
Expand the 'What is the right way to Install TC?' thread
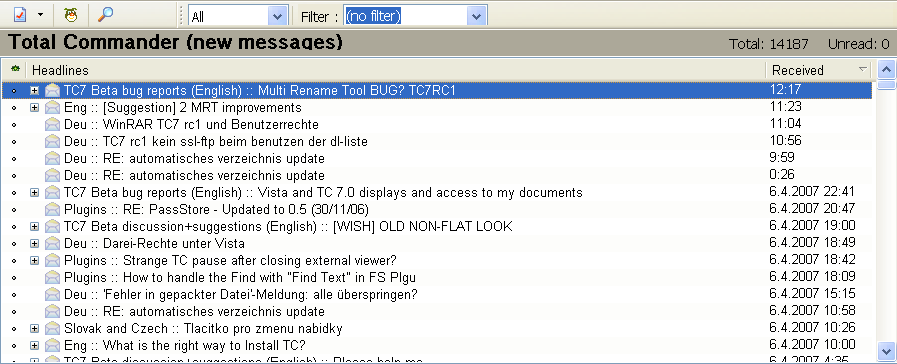pos(34,346)
